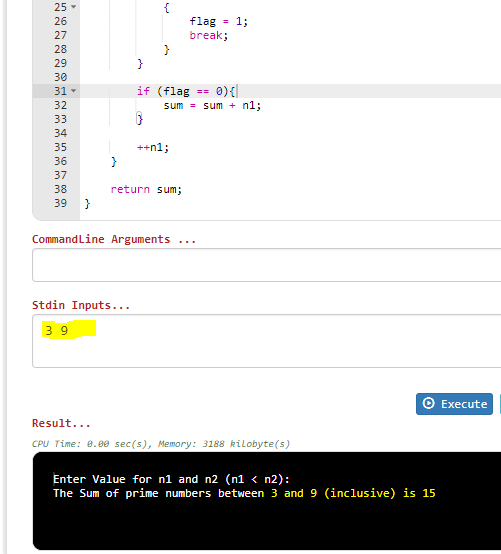Fold the if block at line 31
The image size is (501, 554).
(x=73, y=91)
